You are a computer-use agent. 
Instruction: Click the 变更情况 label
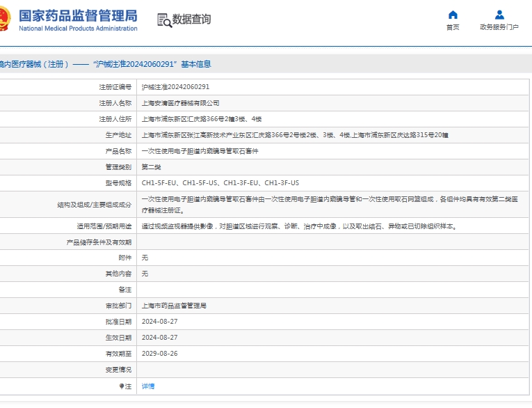point(118,369)
